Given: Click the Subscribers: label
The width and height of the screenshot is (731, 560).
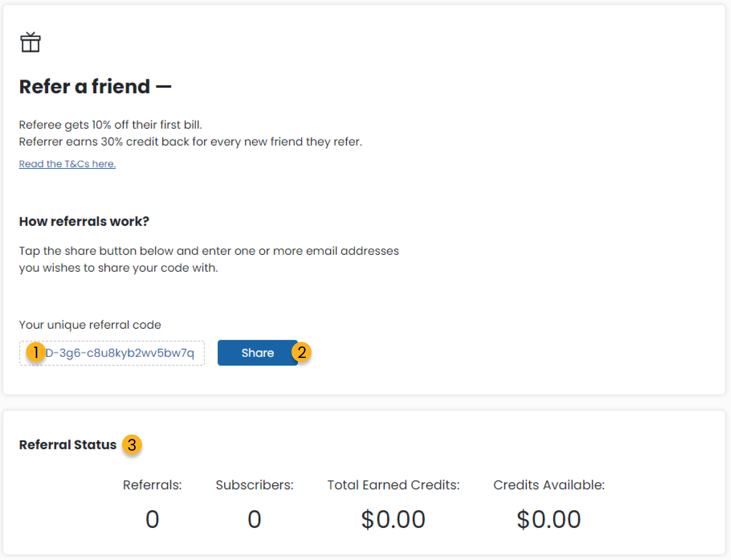Looking at the screenshot, I should (x=255, y=485).
